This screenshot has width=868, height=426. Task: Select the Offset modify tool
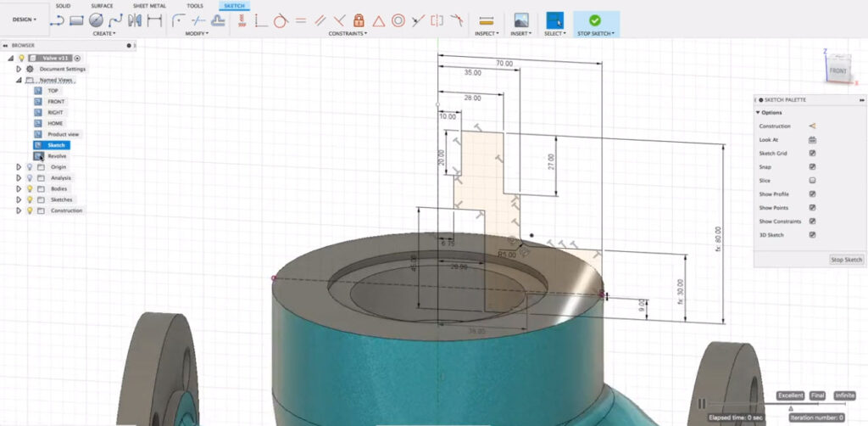coord(218,20)
